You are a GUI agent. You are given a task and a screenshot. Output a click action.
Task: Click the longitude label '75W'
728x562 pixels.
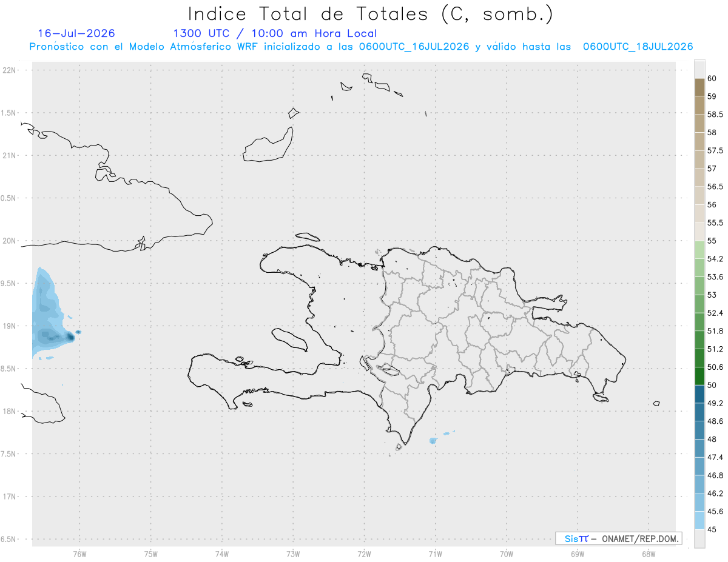(x=150, y=554)
